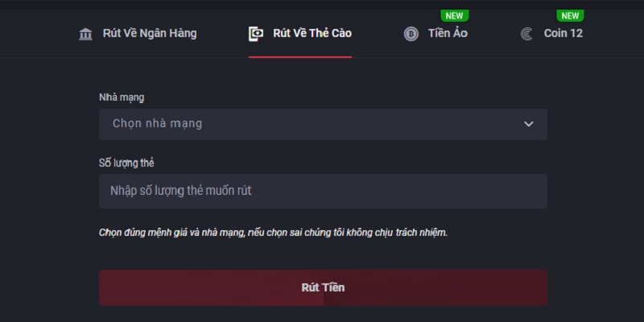Click the Bitcoin coin icon
644x322 pixels.
411,34
